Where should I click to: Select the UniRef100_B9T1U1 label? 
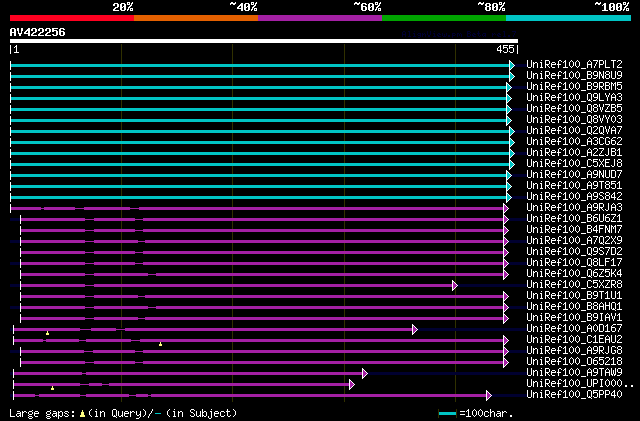[574, 296]
